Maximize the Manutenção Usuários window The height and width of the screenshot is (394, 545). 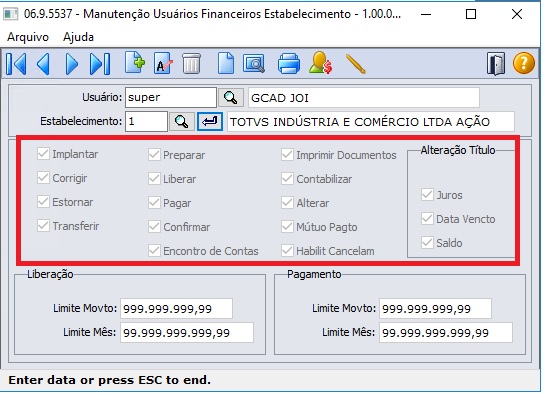471,14
